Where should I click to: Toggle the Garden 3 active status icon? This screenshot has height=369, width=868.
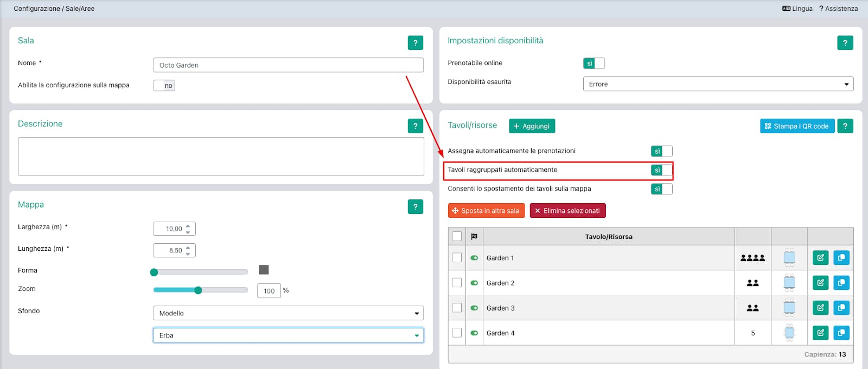coord(474,308)
